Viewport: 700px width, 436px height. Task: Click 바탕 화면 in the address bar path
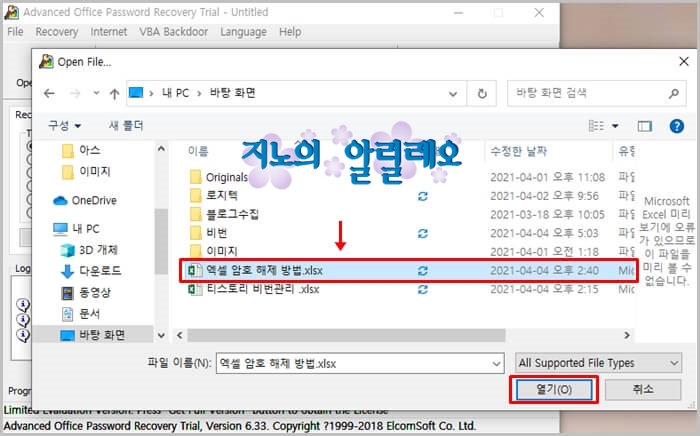point(233,93)
